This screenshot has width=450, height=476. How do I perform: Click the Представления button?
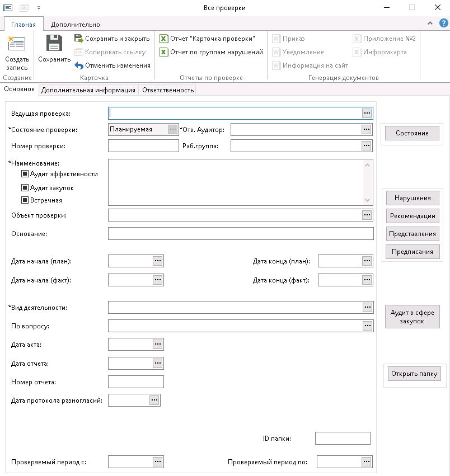coord(412,234)
